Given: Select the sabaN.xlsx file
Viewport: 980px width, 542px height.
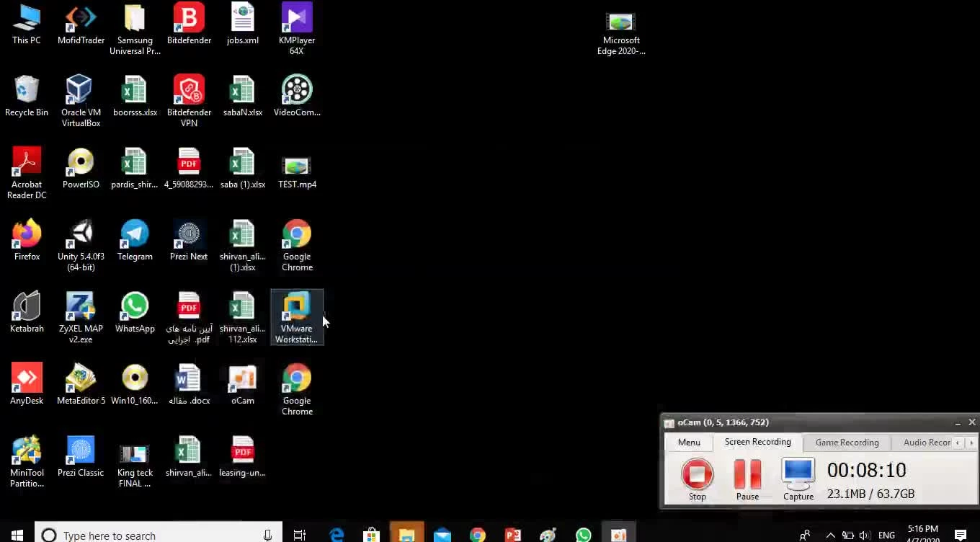Looking at the screenshot, I should pos(243,97).
